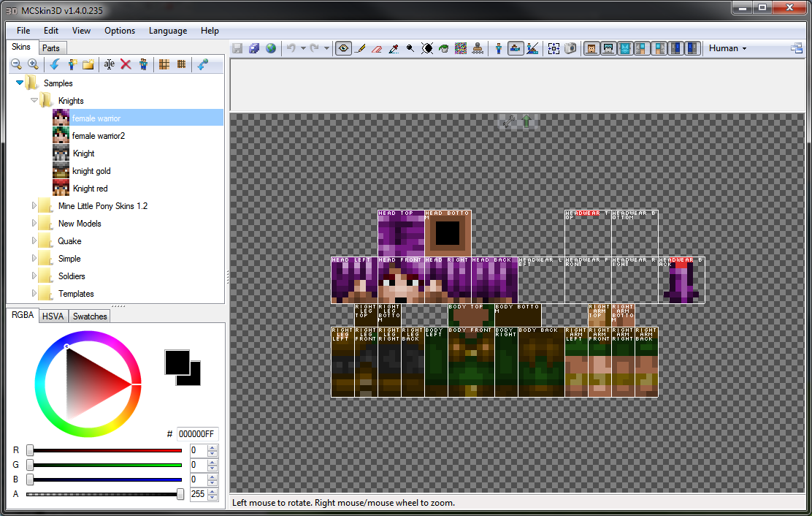Screen dimensions: 812x516
Task: Expand the Mine Little Pony Skins folder
Action: click(x=34, y=205)
